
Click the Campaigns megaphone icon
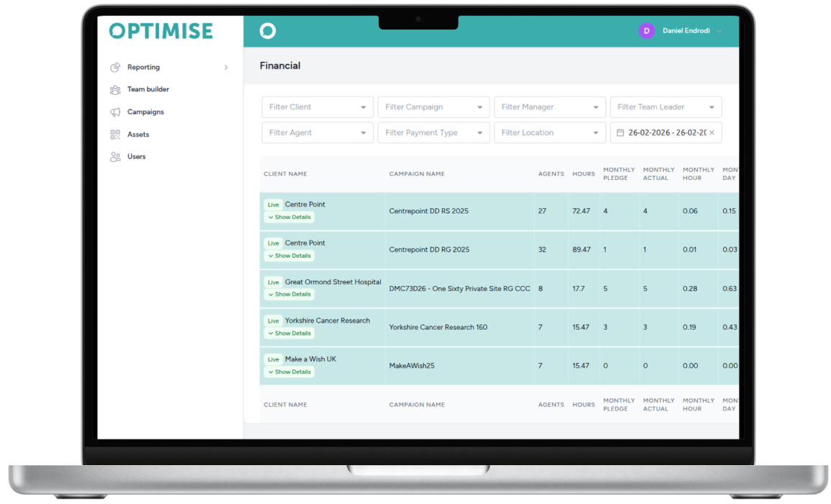click(x=115, y=112)
